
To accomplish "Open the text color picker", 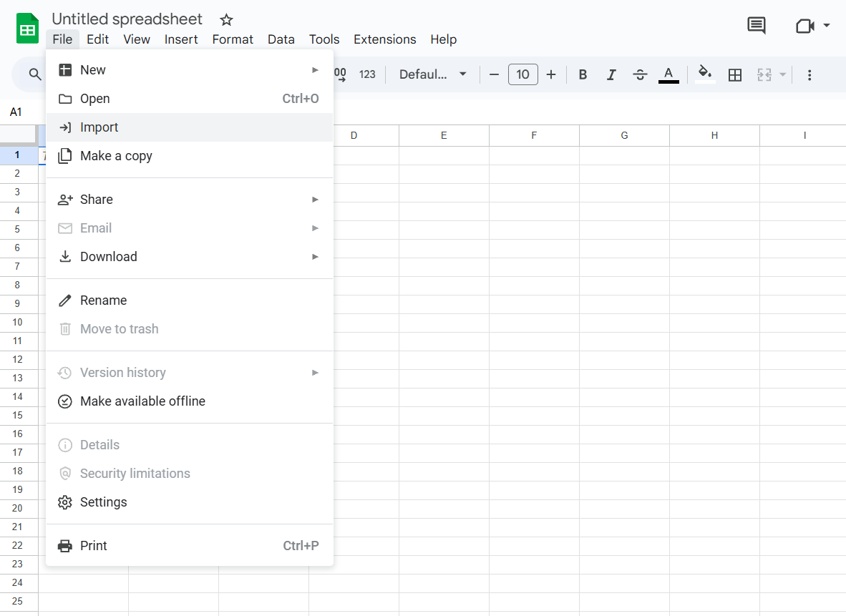I will coord(668,74).
